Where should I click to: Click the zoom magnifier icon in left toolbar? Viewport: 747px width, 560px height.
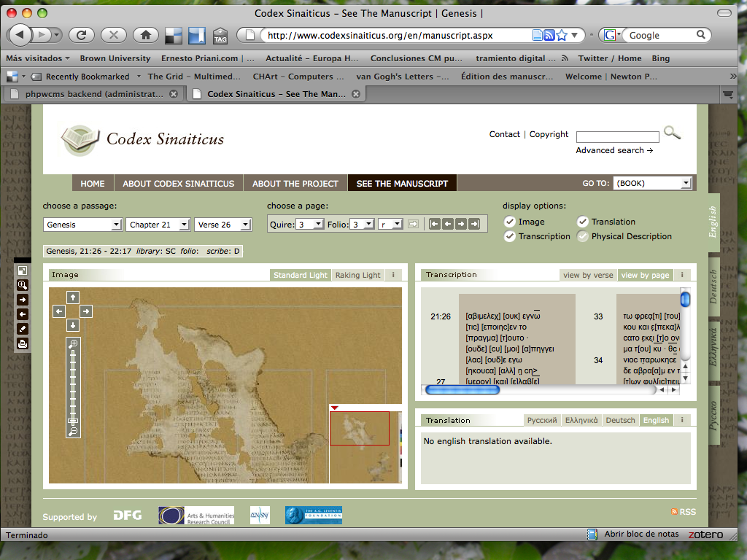(x=23, y=284)
